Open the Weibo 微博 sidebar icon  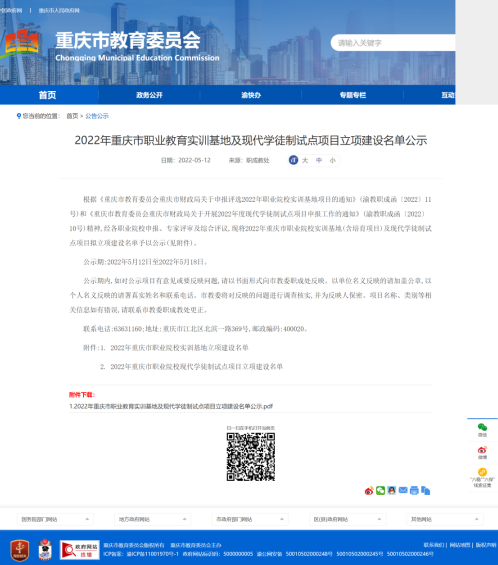[482, 452]
